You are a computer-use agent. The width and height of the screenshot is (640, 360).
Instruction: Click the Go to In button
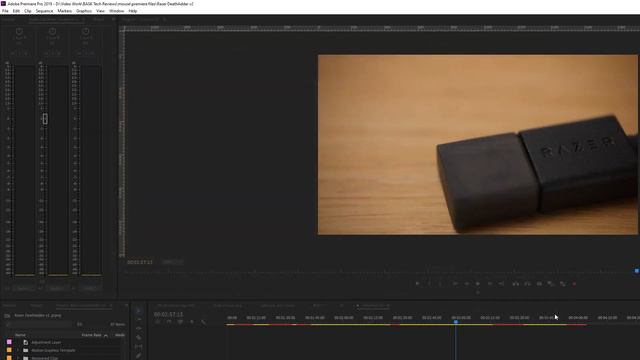(455, 284)
